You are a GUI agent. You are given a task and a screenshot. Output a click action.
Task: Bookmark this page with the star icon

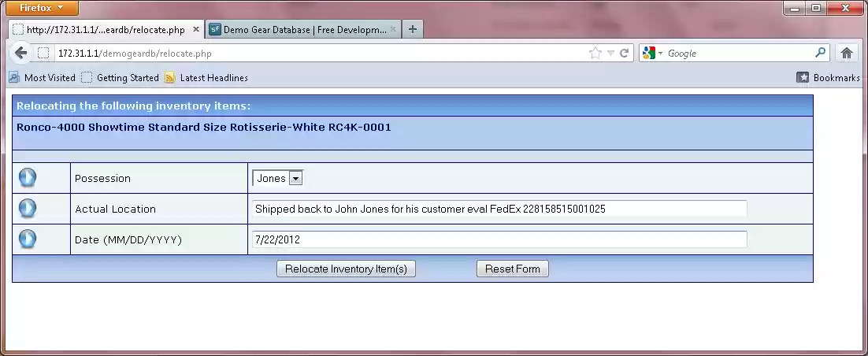pyautogui.click(x=595, y=53)
